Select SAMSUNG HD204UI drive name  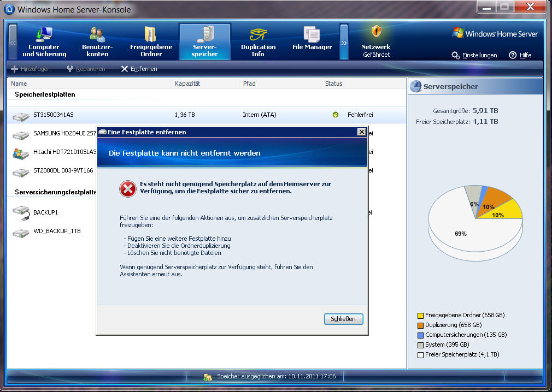point(64,133)
